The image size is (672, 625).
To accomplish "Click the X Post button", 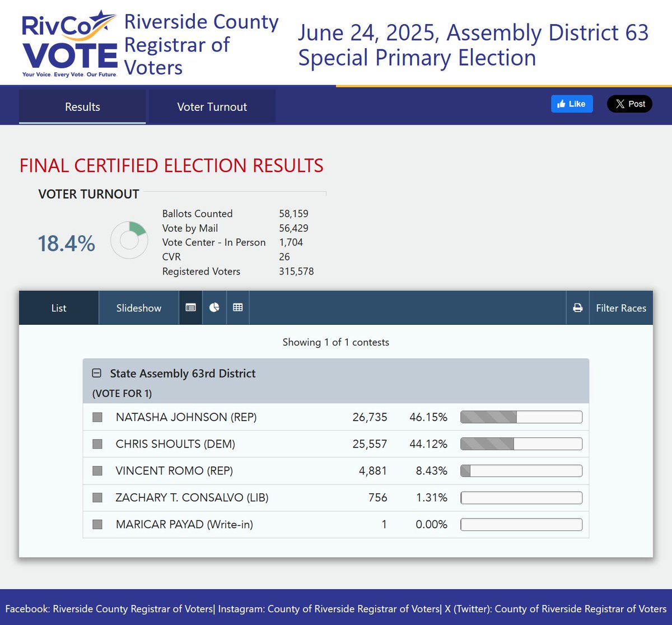I will point(629,104).
